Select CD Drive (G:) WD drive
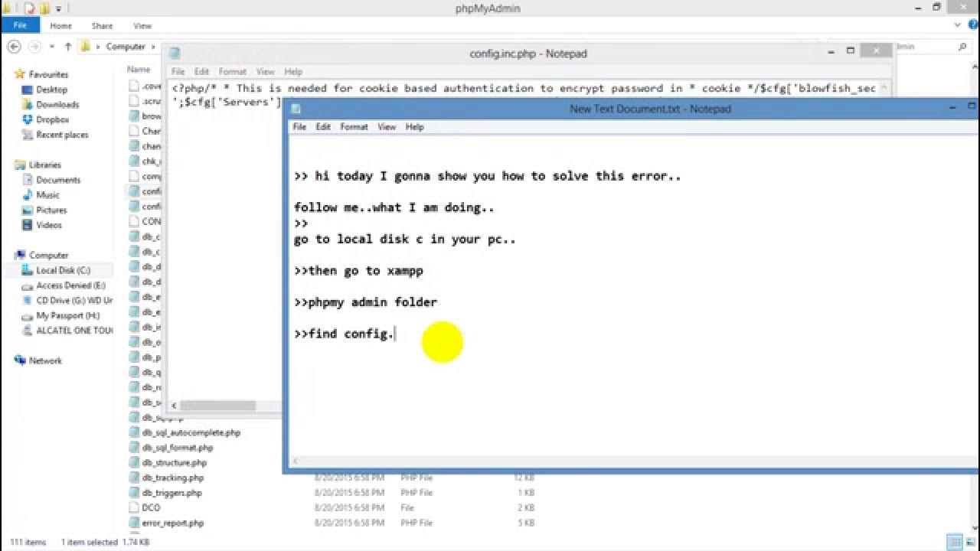 point(74,300)
